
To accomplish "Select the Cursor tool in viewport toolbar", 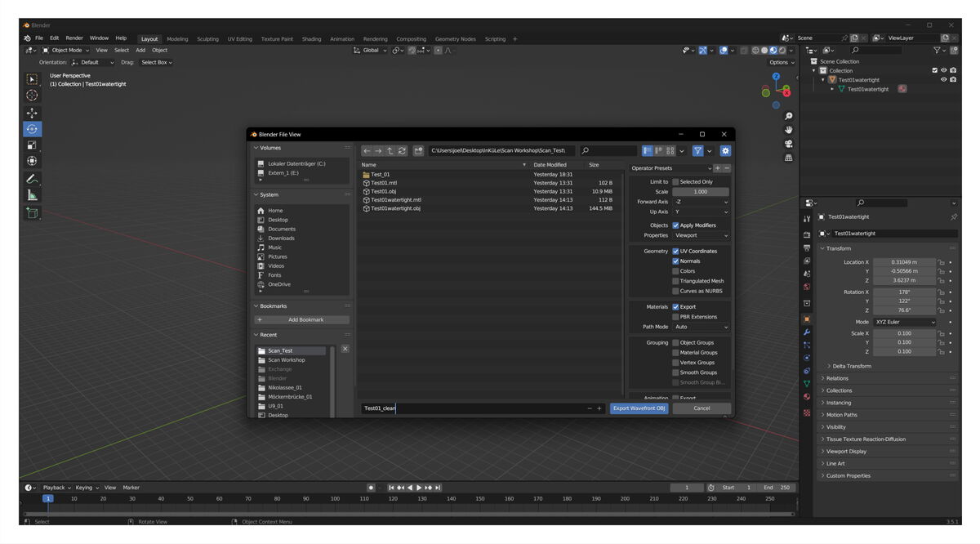I will pyautogui.click(x=32, y=96).
